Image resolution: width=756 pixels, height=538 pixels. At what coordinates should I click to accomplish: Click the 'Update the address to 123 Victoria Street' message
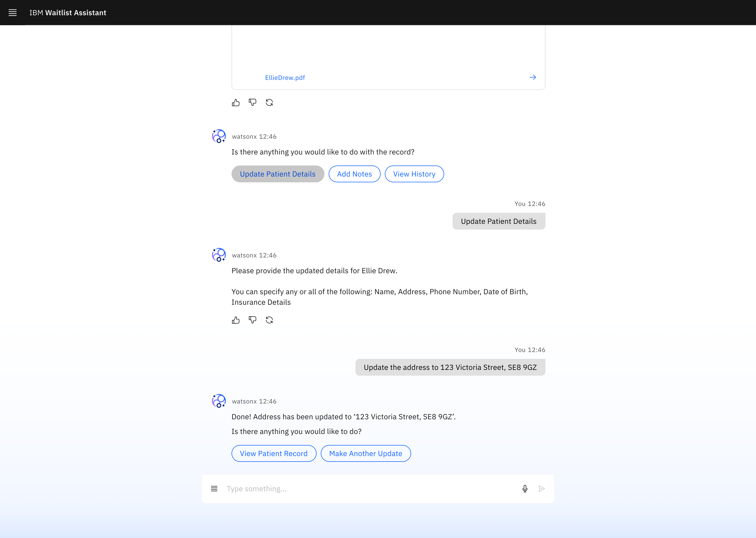point(450,367)
